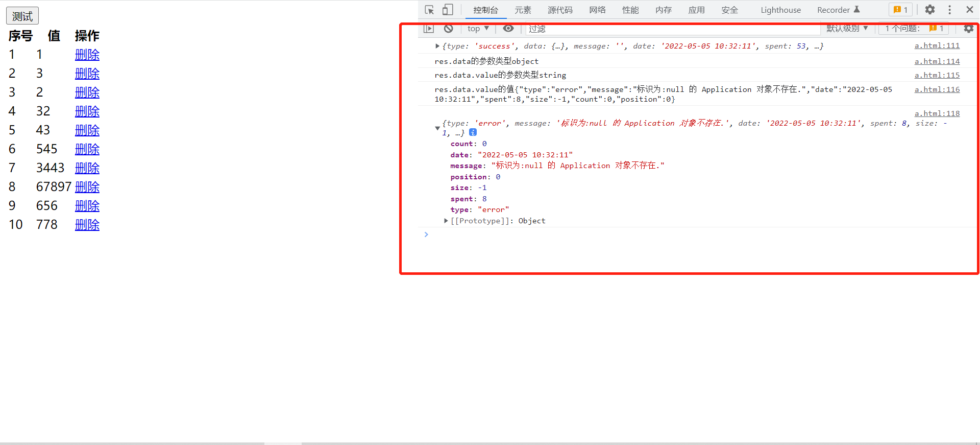The height and width of the screenshot is (445, 980).
Task: Select the value cell 67897
Action: (x=54, y=187)
